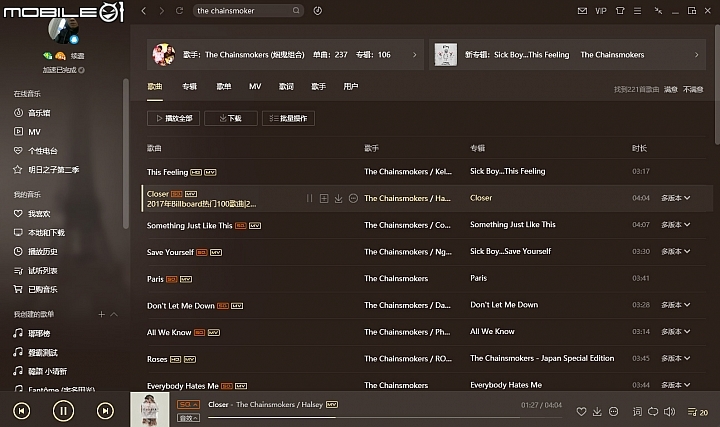Expand versions for Something Just Like This
This screenshot has width=720, height=427.
(x=675, y=225)
